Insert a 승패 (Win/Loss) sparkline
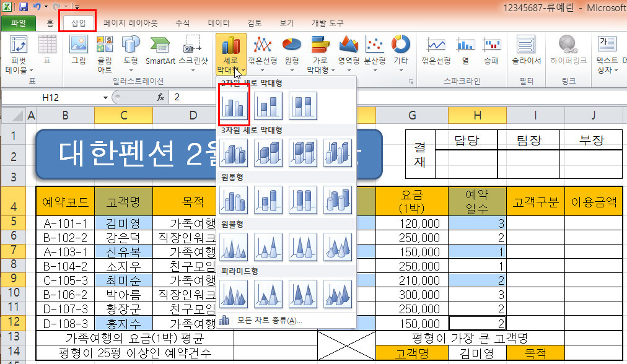Viewport: 627px width, 364px height. (491, 50)
